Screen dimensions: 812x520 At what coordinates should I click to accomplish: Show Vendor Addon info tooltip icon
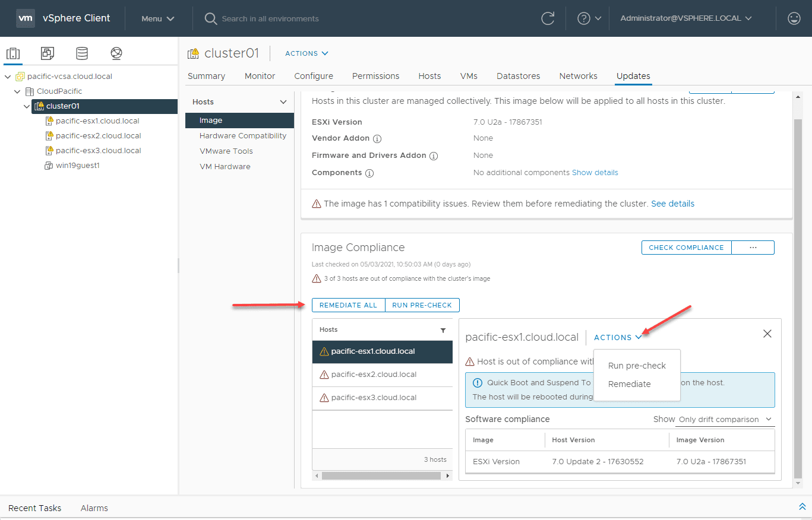pyautogui.click(x=377, y=139)
